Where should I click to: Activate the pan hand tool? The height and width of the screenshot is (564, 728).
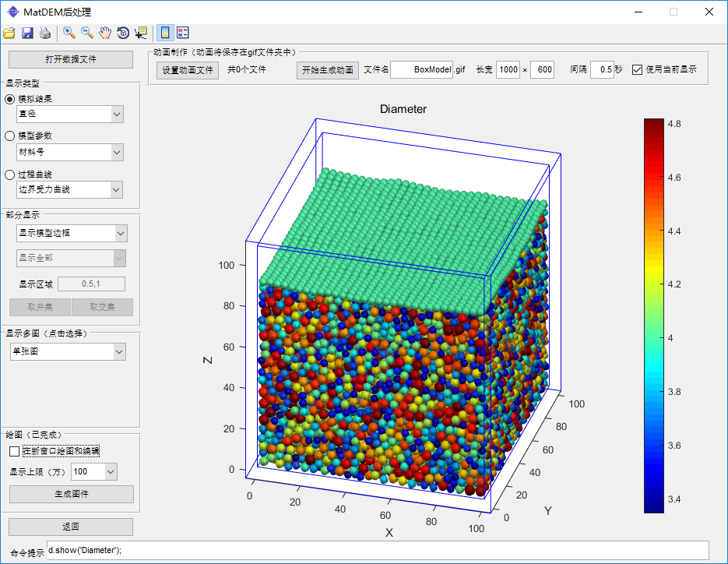(x=105, y=33)
